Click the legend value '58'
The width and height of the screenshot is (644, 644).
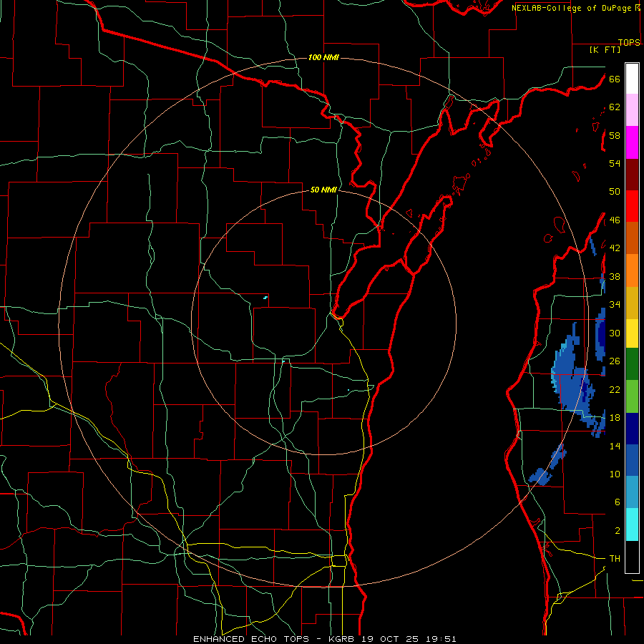pyautogui.click(x=615, y=135)
